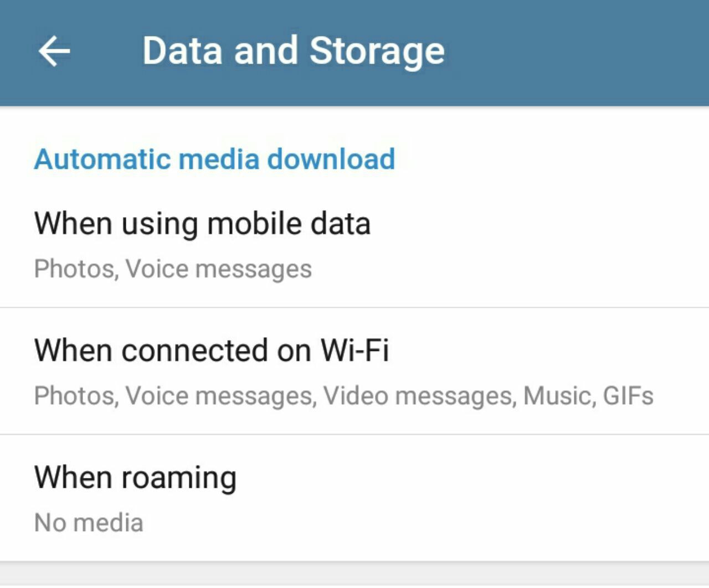
Task: Select the "Automatic media download" section header
Action: (214, 159)
